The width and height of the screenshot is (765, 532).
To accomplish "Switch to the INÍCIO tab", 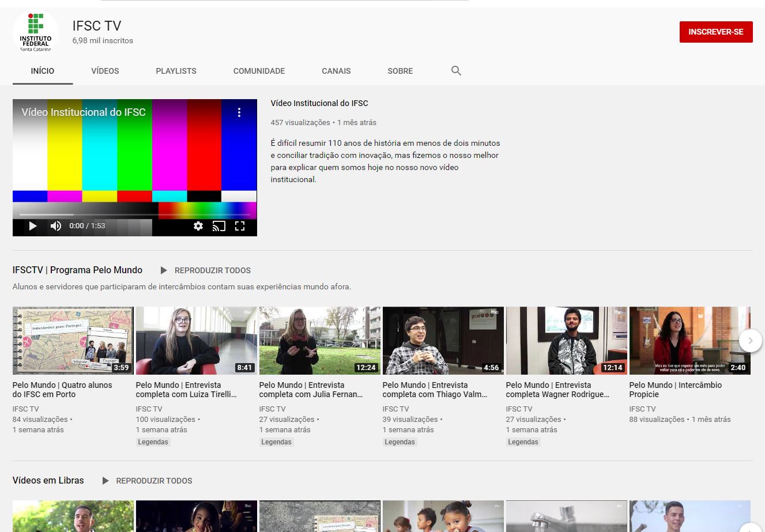I will 43,71.
